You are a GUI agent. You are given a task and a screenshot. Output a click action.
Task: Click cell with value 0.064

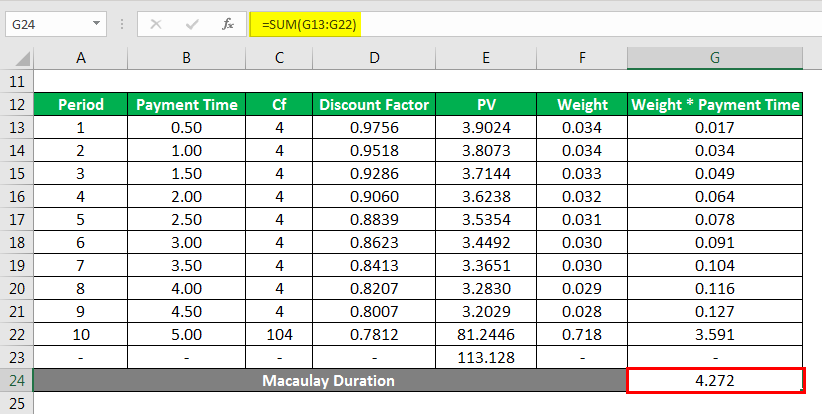tap(715, 197)
